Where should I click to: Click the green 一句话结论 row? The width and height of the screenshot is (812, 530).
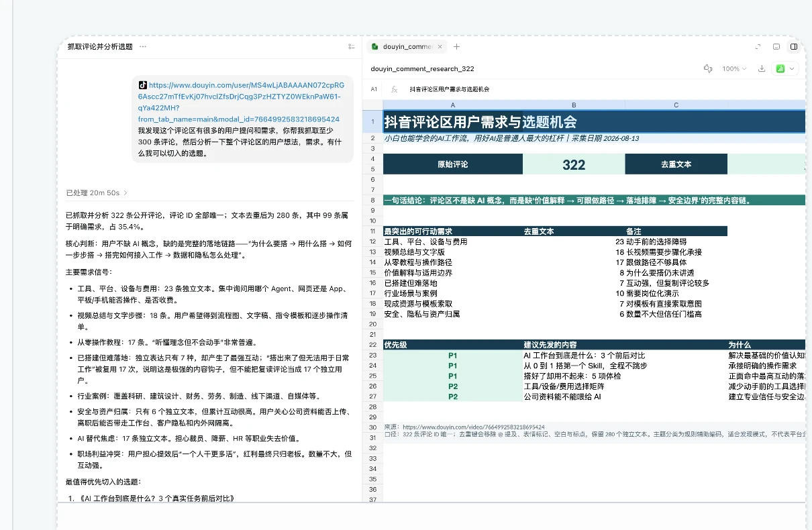(x=594, y=200)
